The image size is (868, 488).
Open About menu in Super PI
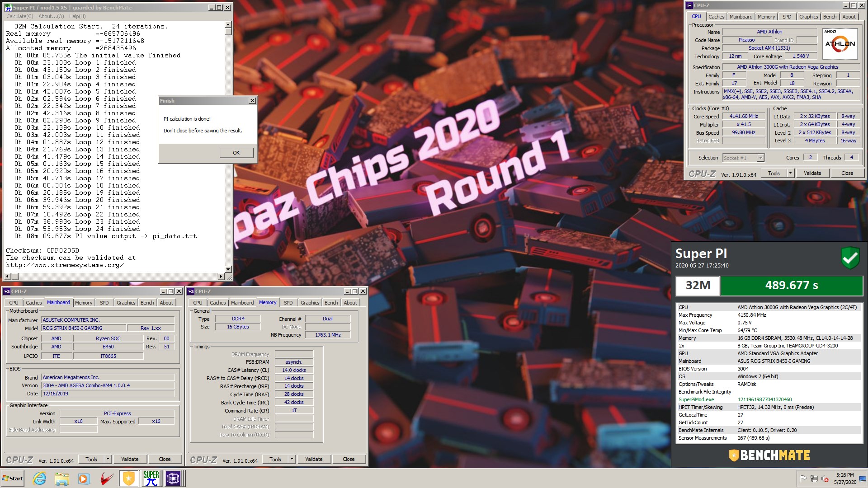[51, 16]
